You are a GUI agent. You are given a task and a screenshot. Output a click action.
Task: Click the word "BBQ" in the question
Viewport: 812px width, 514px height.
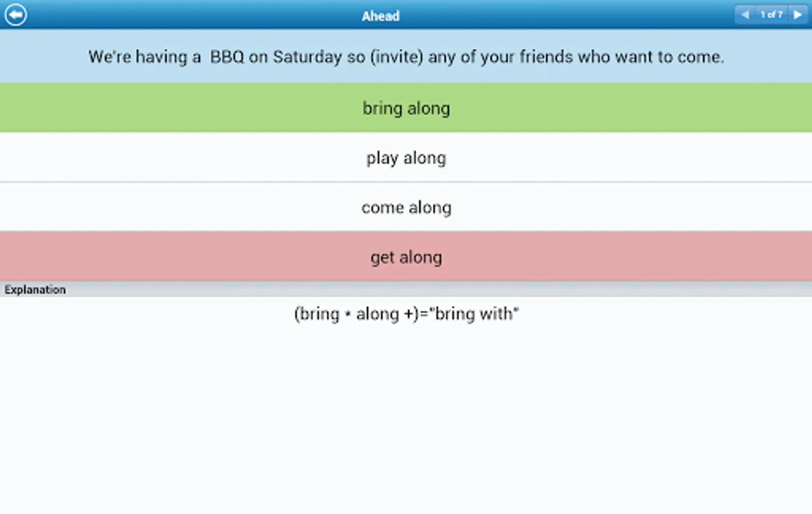click(x=227, y=57)
